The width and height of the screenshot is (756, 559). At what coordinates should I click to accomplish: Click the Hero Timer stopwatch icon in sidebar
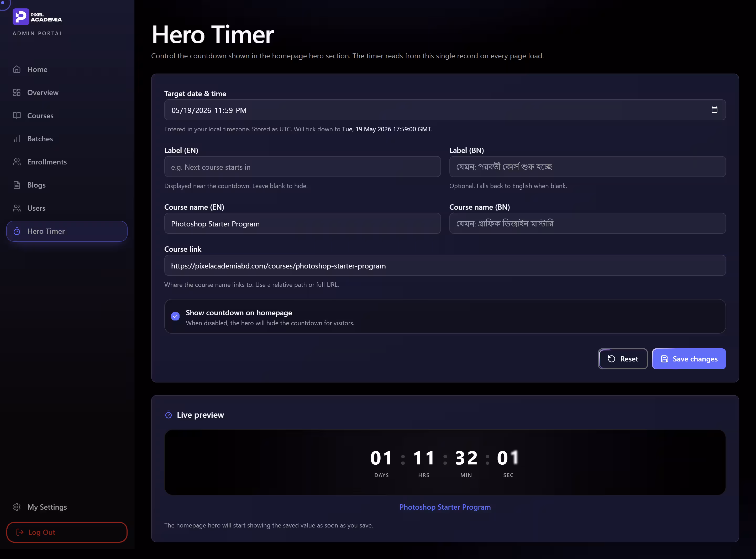pyautogui.click(x=17, y=231)
